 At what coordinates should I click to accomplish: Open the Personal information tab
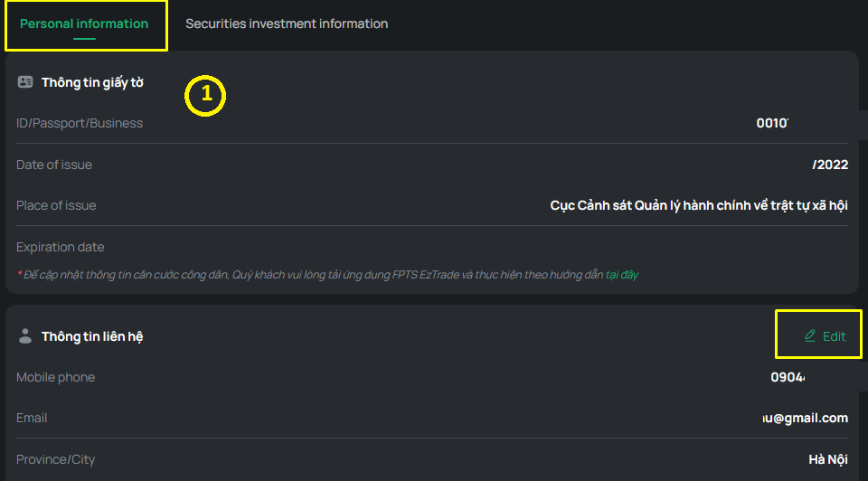coord(84,24)
